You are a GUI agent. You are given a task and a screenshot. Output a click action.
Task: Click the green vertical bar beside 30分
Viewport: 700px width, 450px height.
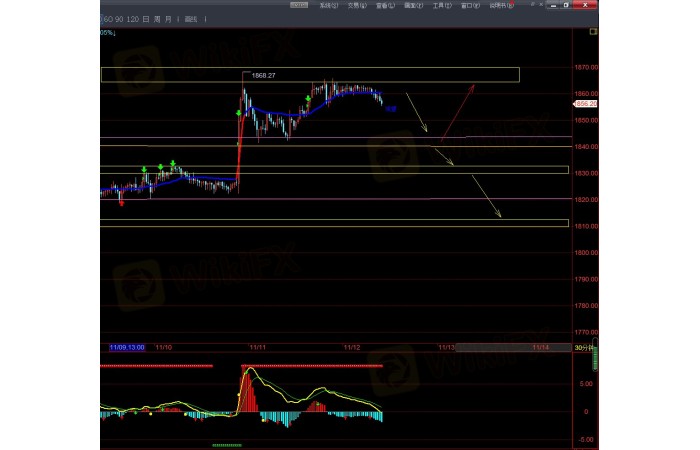[x=594, y=355]
